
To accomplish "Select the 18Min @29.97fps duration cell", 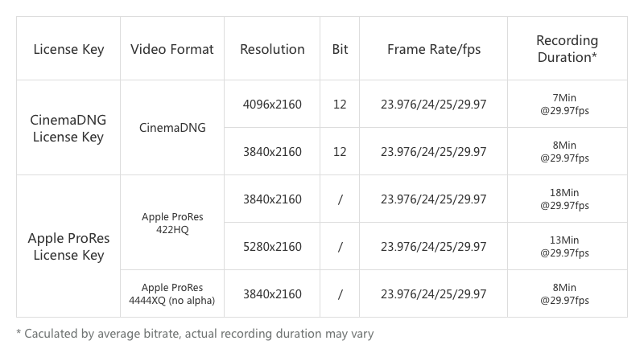I will (x=567, y=199).
